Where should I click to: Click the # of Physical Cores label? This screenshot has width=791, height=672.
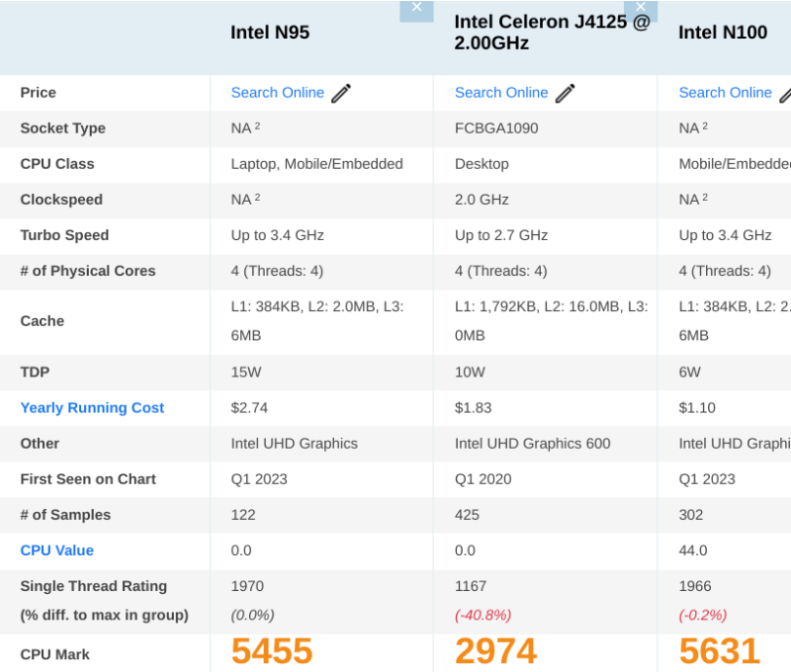pyautogui.click(x=88, y=271)
